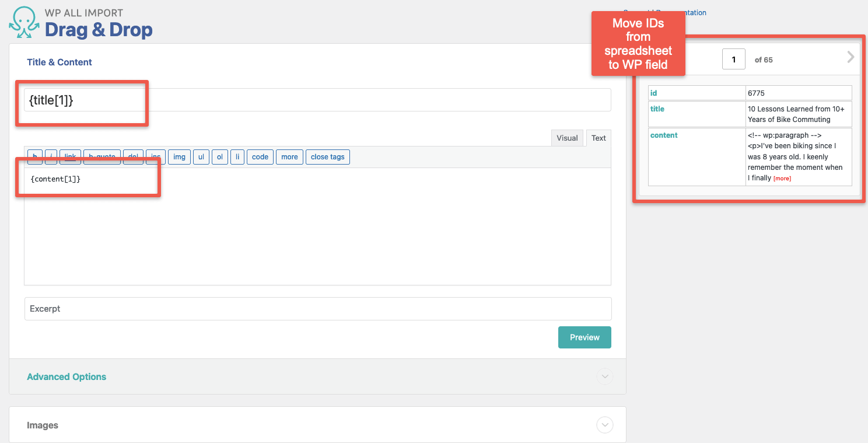Click the red [more] link in content
Viewport: 868px width, 443px height.
click(782, 179)
